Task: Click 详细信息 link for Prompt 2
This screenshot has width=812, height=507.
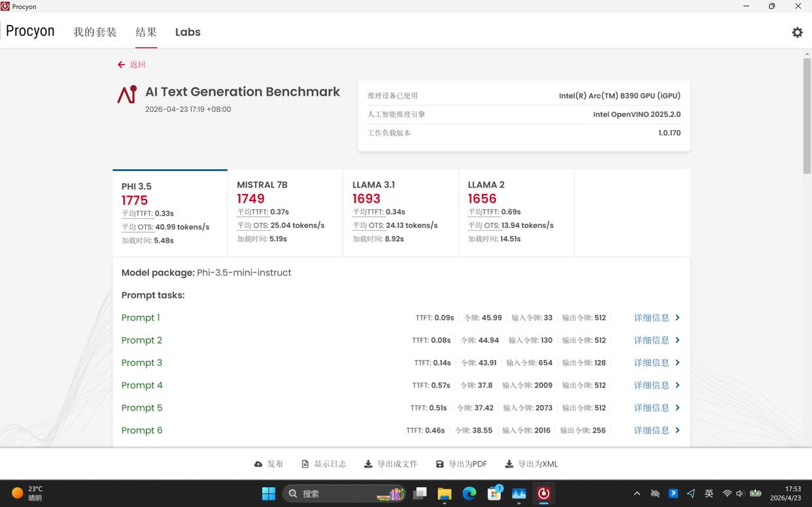Action: point(651,340)
